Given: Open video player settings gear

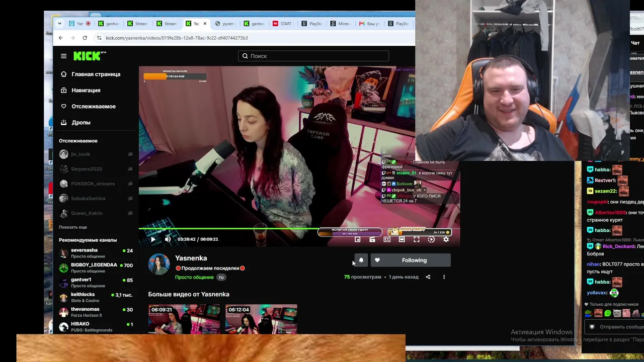Looking at the screenshot, I should click(x=446, y=240).
